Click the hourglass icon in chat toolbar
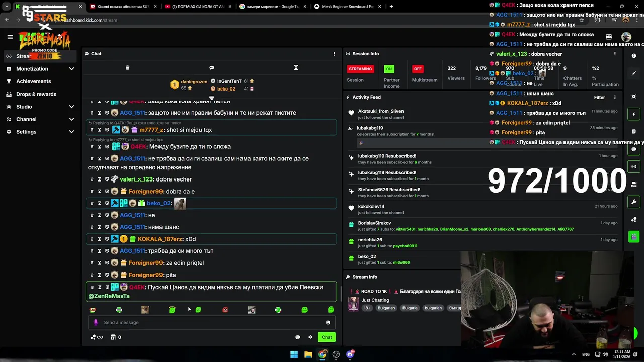Image resolution: width=644 pixels, height=362 pixels. pyautogui.click(x=296, y=68)
